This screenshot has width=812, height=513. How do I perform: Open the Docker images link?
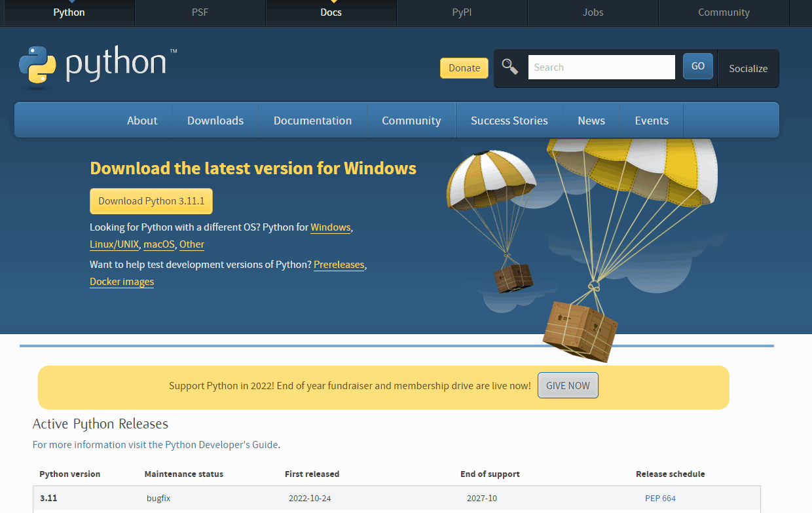(x=122, y=282)
